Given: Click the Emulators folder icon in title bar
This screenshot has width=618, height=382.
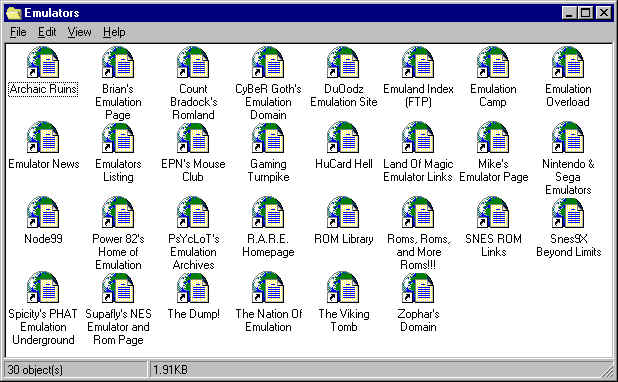Looking at the screenshot, I should click(x=14, y=13).
